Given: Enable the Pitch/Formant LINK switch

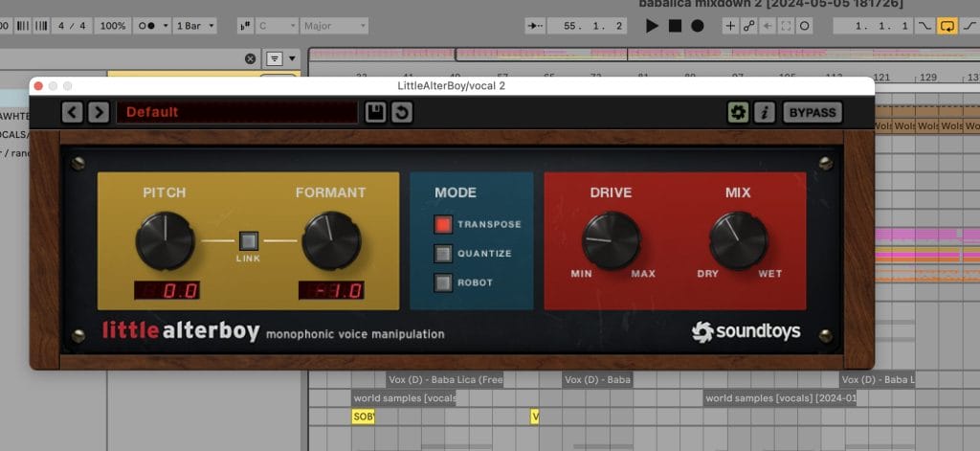Looking at the screenshot, I should [249, 241].
